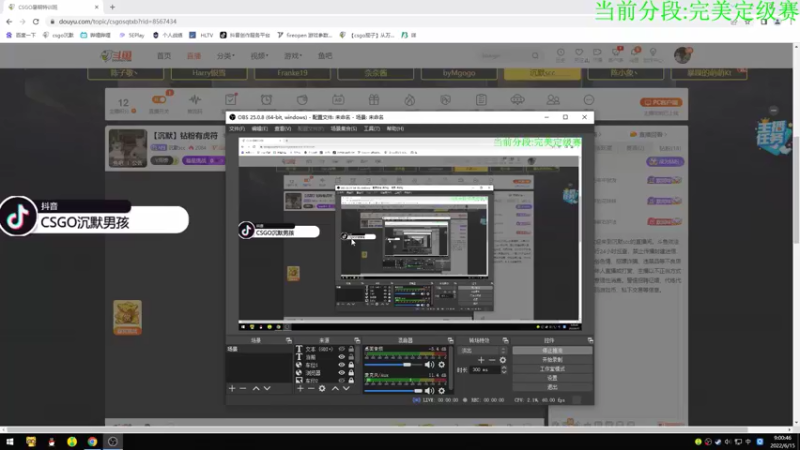The height and width of the screenshot is (450, 800).
Task: Add a new source with the plus icon under 来源
Action: [300, 389]
